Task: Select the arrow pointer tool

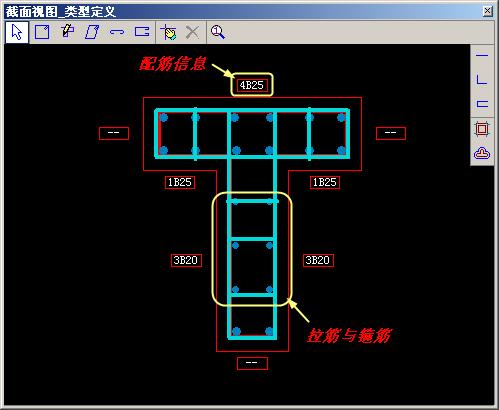Action: [17, 32]
